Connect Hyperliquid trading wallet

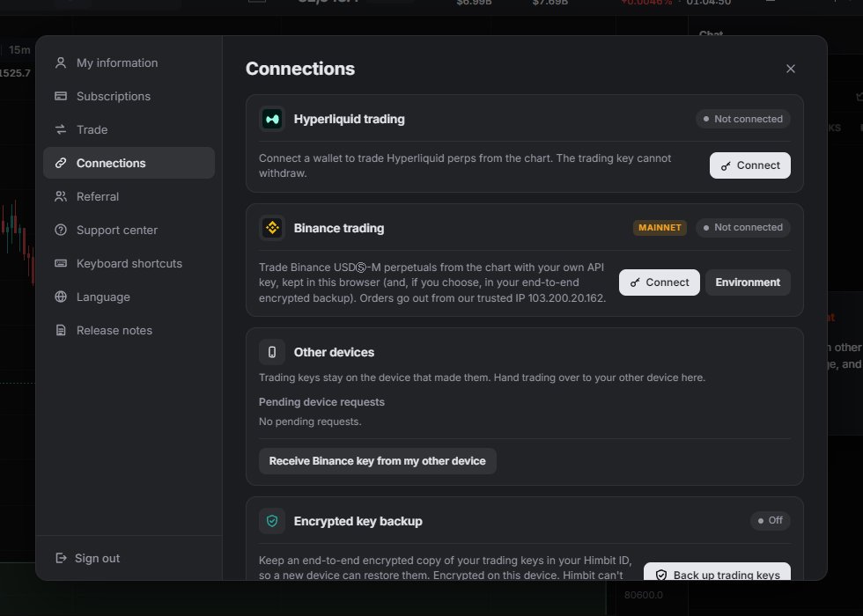pyautogui.click(x=749, y=165)
